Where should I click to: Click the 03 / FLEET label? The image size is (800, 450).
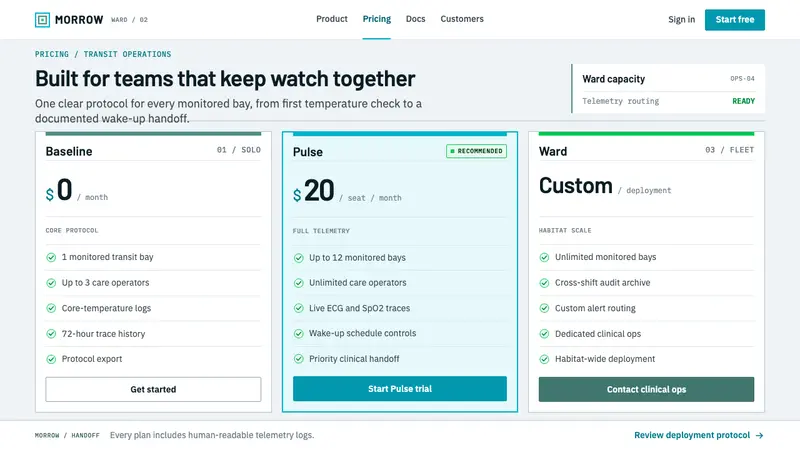(x=730, y=149)
